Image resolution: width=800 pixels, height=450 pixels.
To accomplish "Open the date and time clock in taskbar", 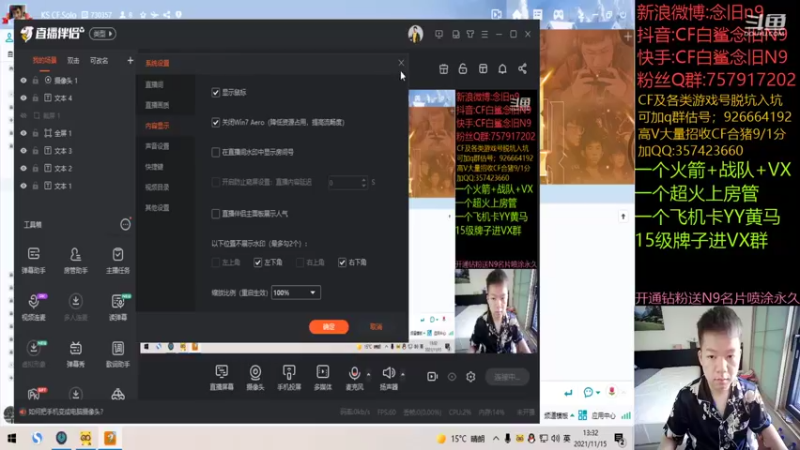I will (x=590, y=438).
